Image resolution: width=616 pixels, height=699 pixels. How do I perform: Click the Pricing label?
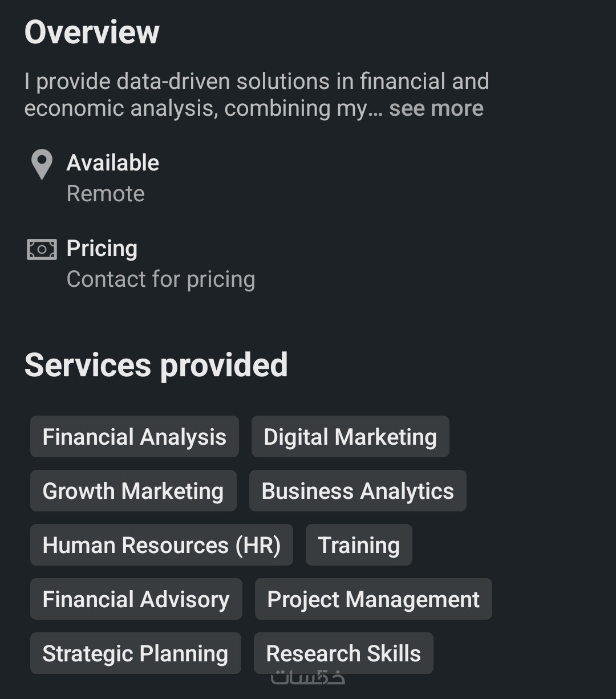pyautogui.click(x=102, y=249)
